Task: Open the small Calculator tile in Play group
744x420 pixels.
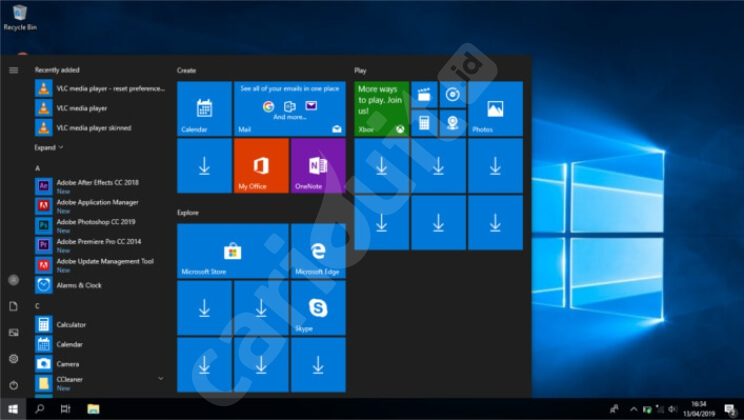Action: click(x=424, y=123)
